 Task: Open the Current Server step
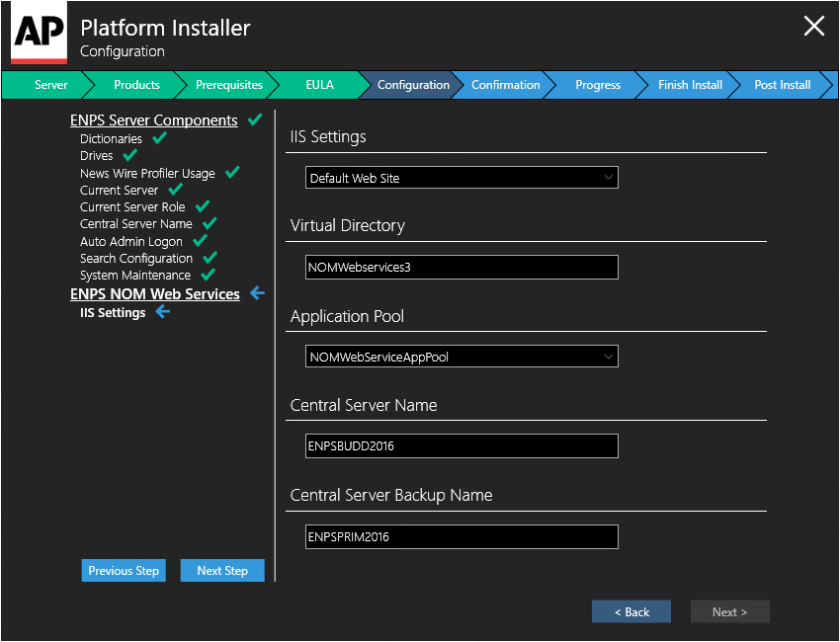point(119,190)
